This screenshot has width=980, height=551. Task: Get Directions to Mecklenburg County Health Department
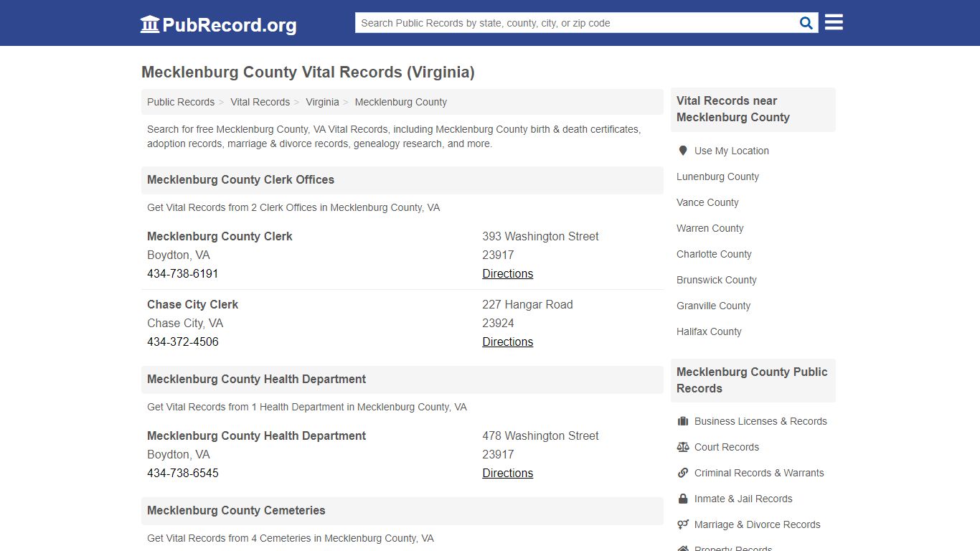tap(508, 473)
